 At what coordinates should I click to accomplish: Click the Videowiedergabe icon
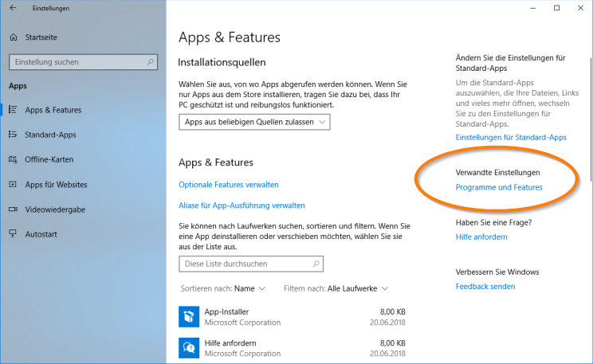pos(13,209)
